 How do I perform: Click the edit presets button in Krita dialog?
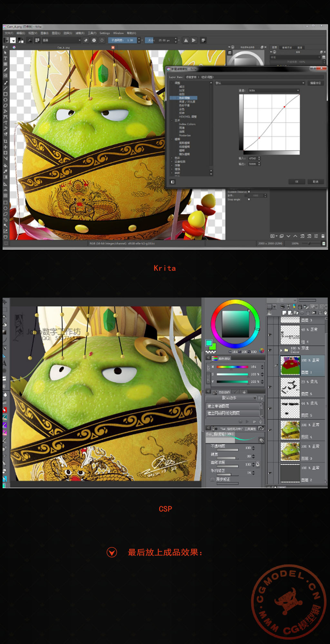pos(315,83)
